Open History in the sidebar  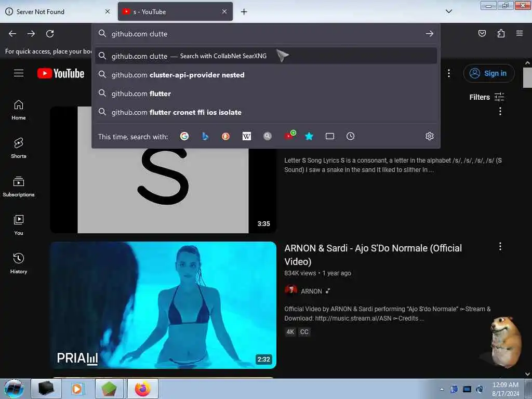pos(19,263)
